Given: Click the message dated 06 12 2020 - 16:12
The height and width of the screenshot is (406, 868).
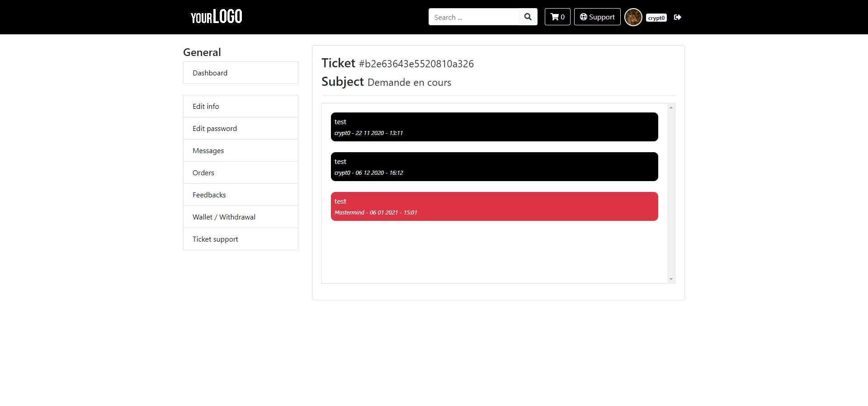Looking at the screenshot, I should pyautogui.click(x=495, y=167).
